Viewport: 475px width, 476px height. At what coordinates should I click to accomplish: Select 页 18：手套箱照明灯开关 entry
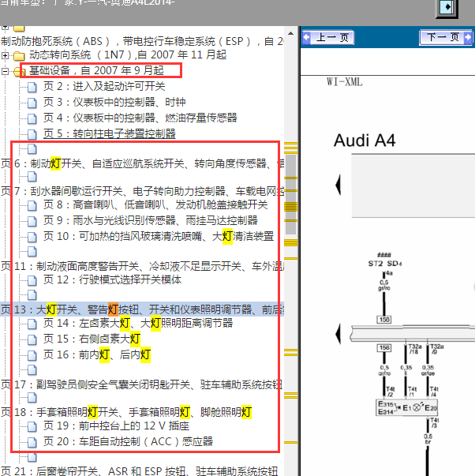click(126, 412)
